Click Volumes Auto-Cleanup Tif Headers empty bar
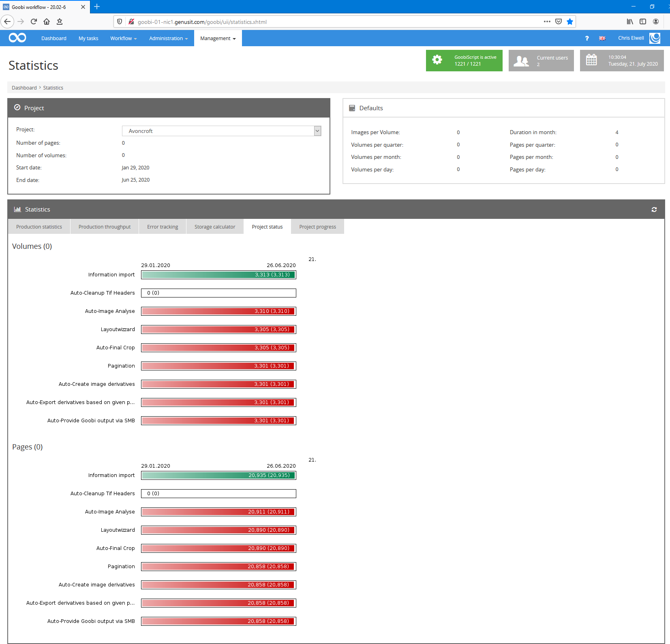 click(x=218, y=293)
